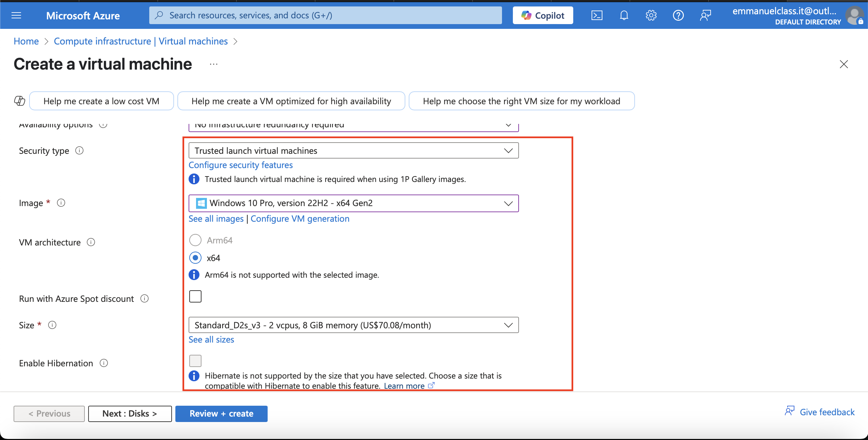868x440 pixels.
Task: Go to Home breadcrumb
Action: [x=26, y=41]
